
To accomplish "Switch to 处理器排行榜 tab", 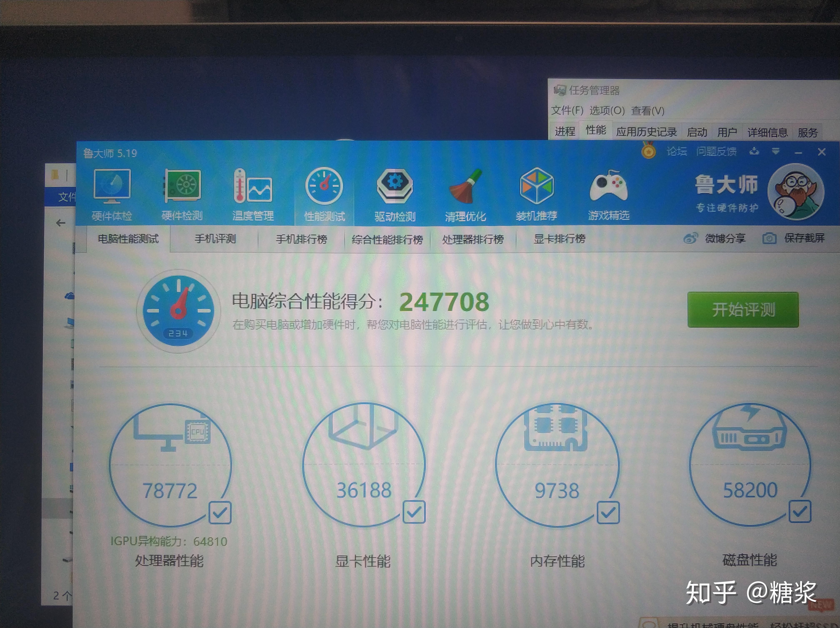I will coord(473,239).
